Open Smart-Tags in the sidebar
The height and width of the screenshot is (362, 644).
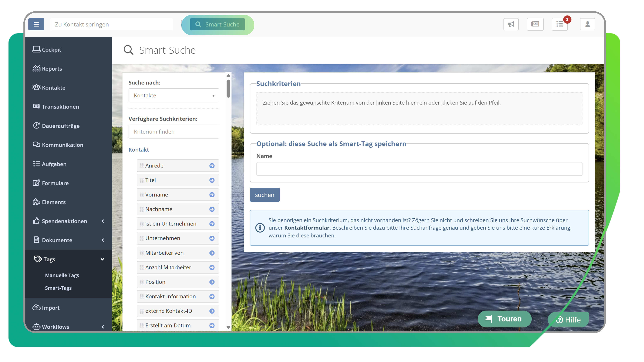[x=58, y=288]
